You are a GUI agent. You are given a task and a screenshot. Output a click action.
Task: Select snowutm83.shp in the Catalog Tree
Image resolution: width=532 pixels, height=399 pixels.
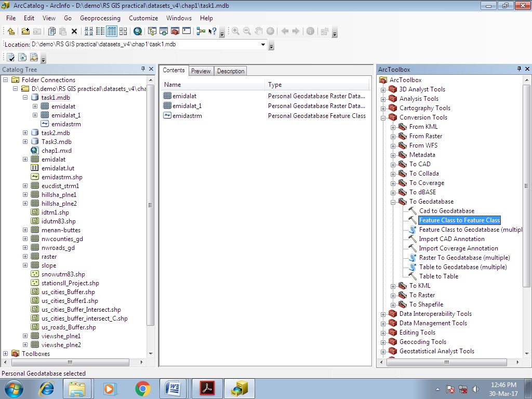63,274
